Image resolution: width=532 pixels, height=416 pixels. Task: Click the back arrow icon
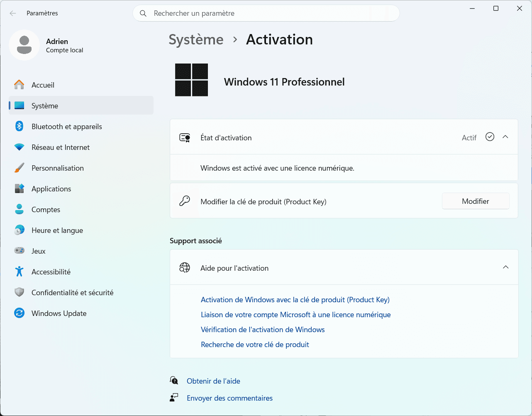13,13
